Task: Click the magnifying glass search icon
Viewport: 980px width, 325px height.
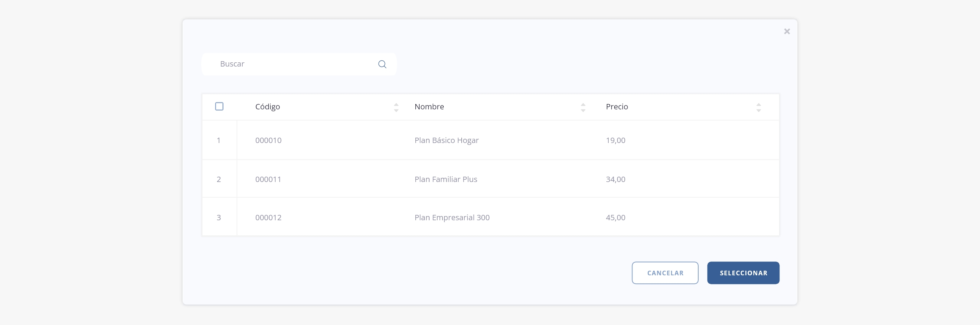Action: [x=382, y=64]
